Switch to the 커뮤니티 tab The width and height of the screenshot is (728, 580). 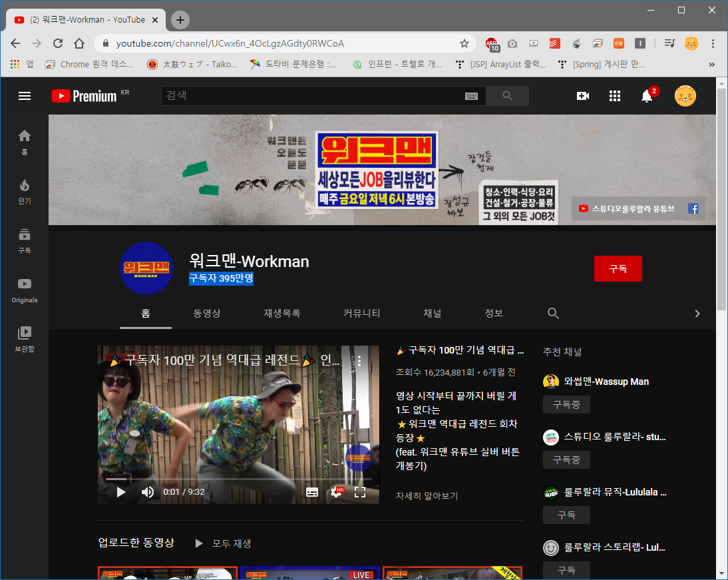pyautogui.click(x=361, y=313)
